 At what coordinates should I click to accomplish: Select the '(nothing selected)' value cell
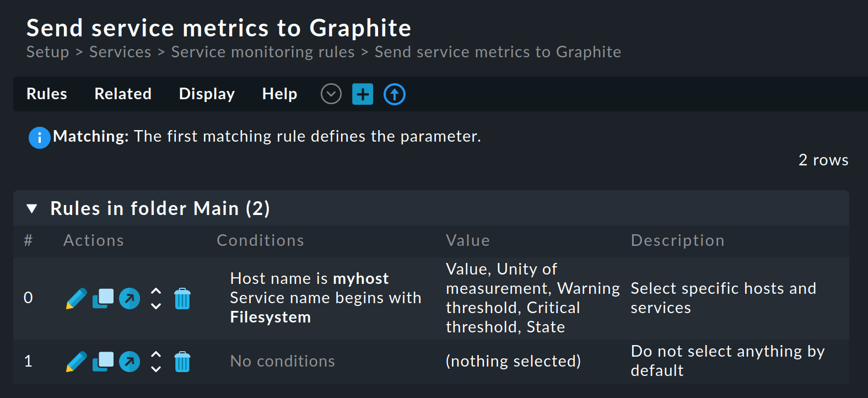[513, 361]
